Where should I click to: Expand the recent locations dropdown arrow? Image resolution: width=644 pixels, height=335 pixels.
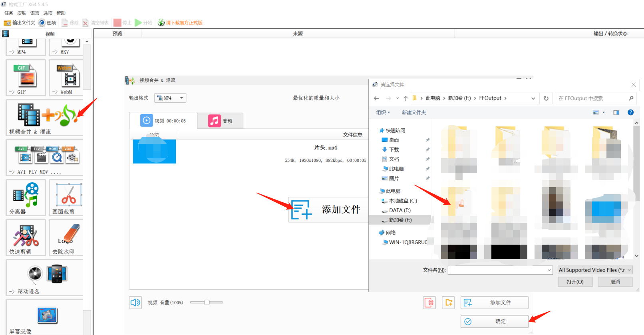click(397, 98)
